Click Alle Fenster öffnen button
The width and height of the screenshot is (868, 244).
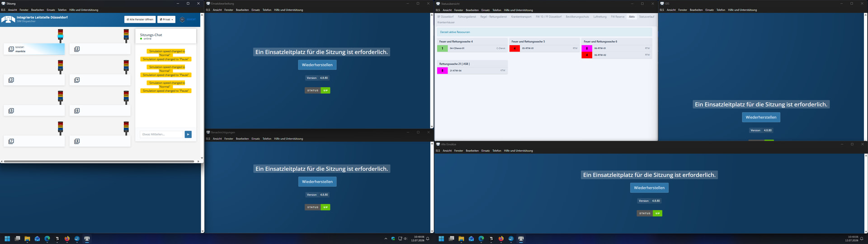(x=140, y=19)
